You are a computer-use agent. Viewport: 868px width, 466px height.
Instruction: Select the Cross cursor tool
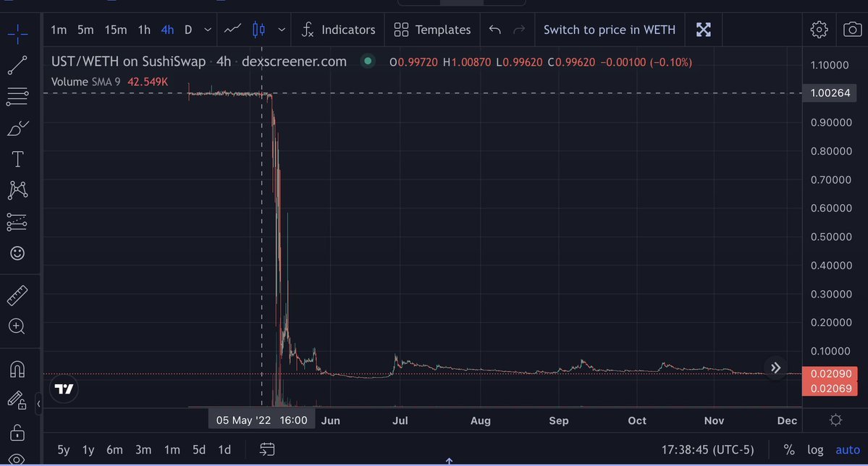(18, 32)
